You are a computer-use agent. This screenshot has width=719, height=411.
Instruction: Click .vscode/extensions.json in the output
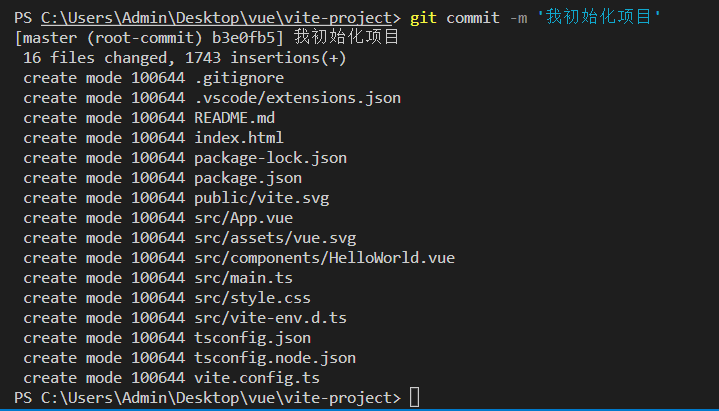click(298, 98)
